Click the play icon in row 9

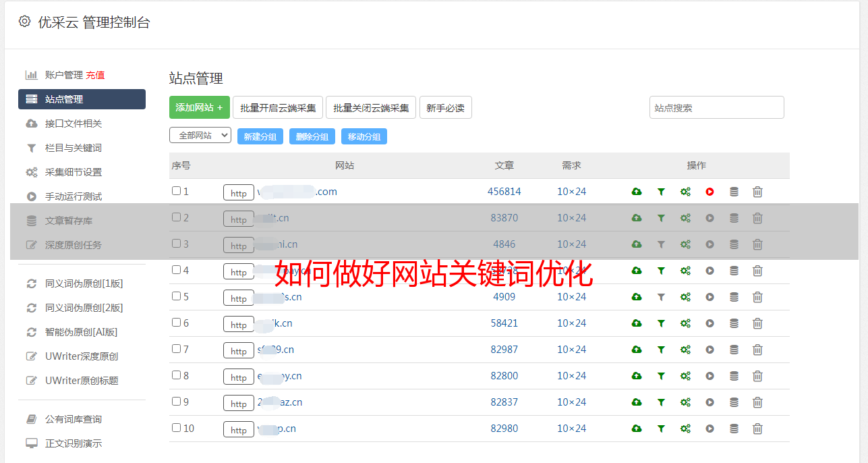[x=710, y=402]
